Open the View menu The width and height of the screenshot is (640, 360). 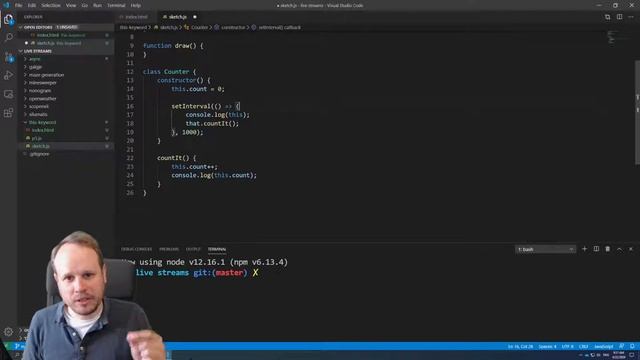coord(71,5)
